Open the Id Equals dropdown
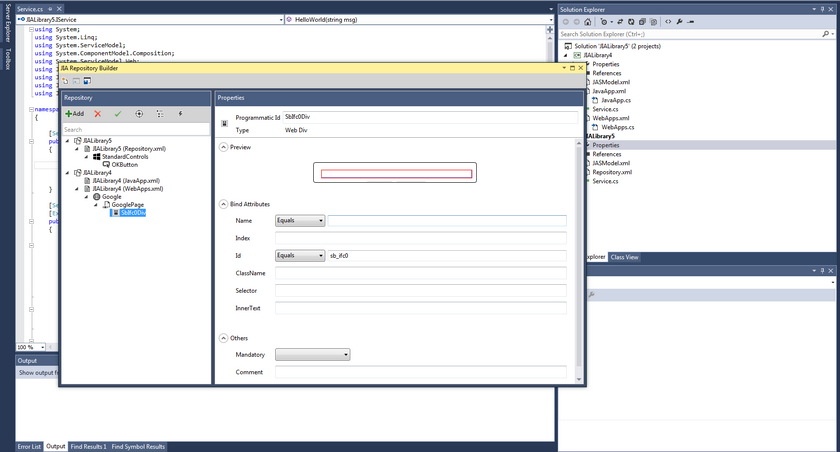Image resolution: width=840 pixels, height=452 pixels. point(300,255)
